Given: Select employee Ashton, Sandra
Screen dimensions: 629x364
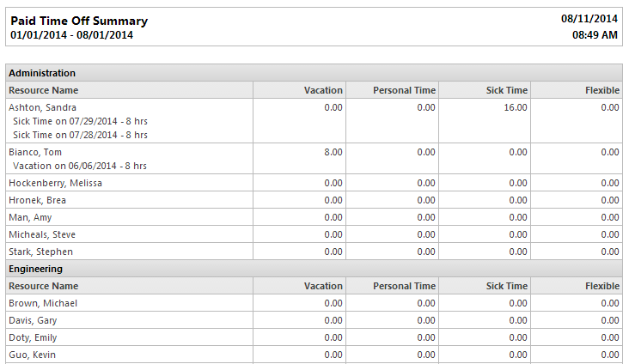Looking at the screenshot, I should (42, 107).
